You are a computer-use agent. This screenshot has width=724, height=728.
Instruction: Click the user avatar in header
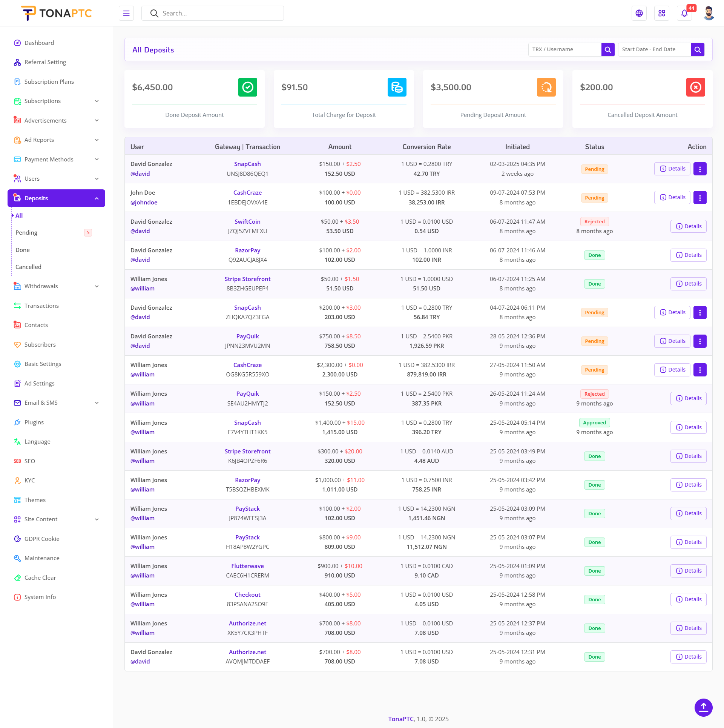(709, 13)
